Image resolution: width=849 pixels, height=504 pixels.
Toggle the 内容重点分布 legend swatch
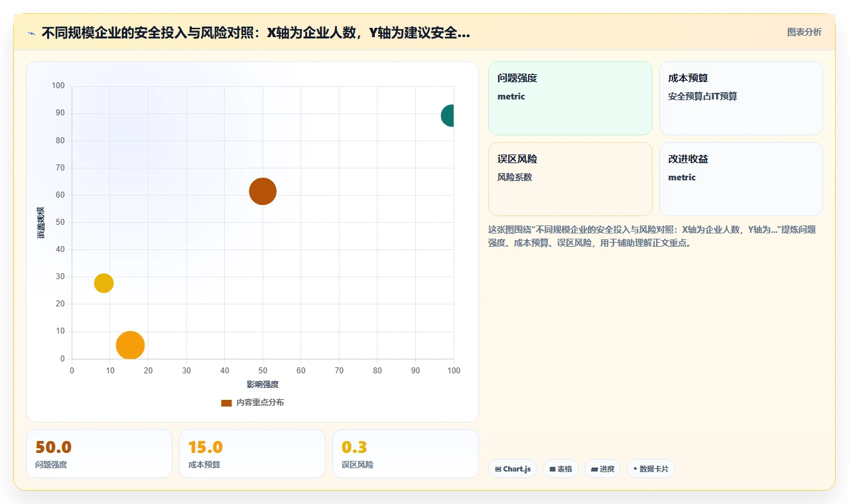(226, 403)
